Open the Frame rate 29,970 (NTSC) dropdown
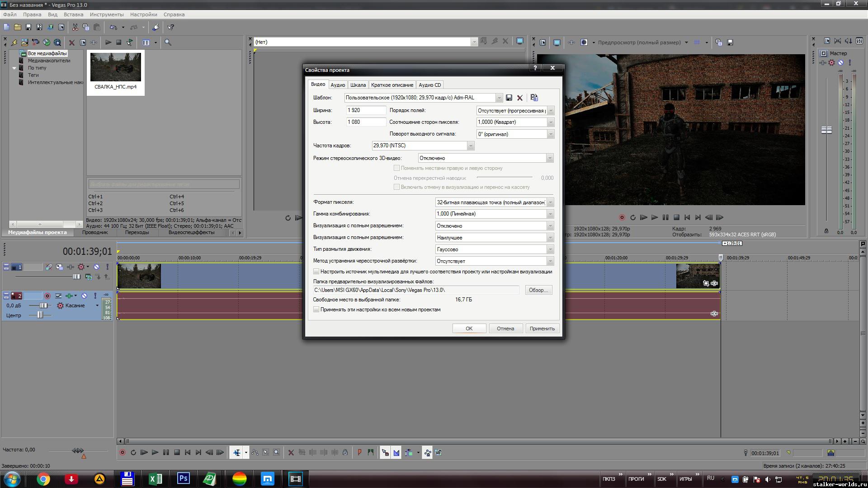The height and width of the screenshot is (488, 868). (x=471, y=146)
